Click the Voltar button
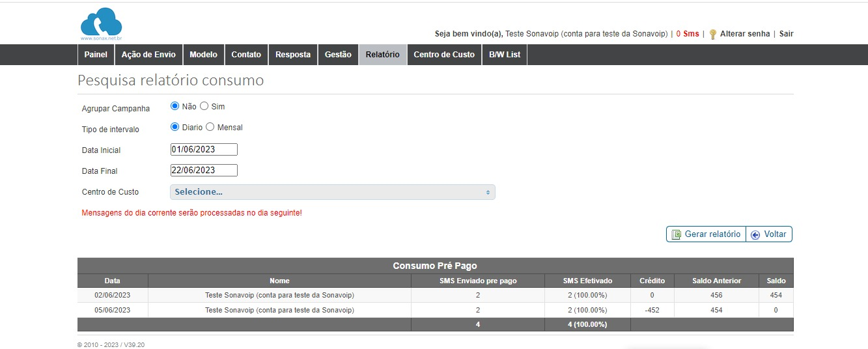Screen dimensions: 868x349 [769, 234]
